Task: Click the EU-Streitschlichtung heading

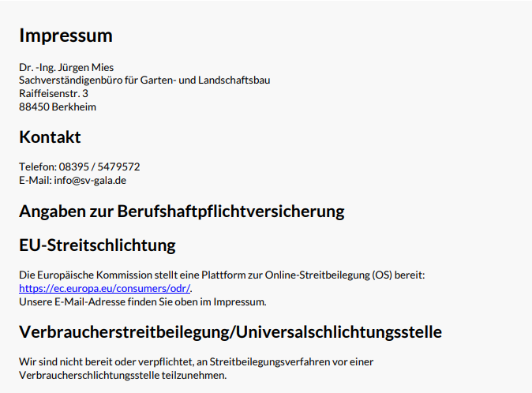Action: click(97, 245)
